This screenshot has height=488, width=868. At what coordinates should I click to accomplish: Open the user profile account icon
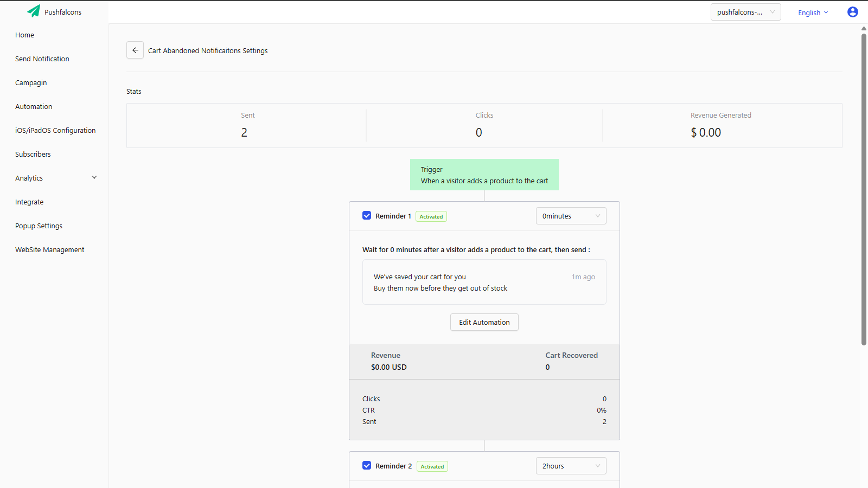pos(852,11)
